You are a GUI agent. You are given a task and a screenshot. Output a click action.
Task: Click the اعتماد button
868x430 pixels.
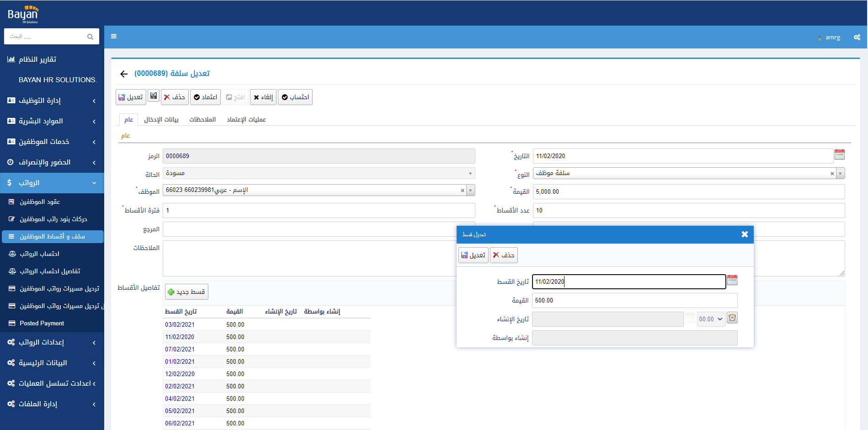click(x=205, y=97)
